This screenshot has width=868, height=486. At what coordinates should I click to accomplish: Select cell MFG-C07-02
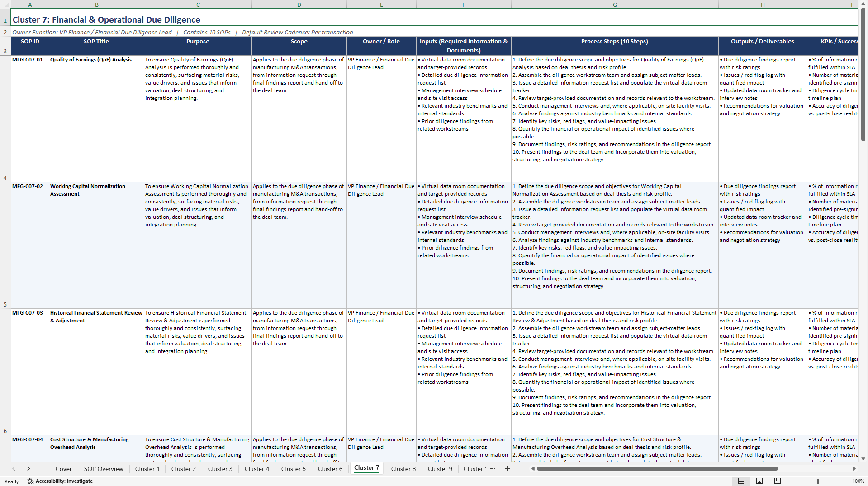[30, 245]
